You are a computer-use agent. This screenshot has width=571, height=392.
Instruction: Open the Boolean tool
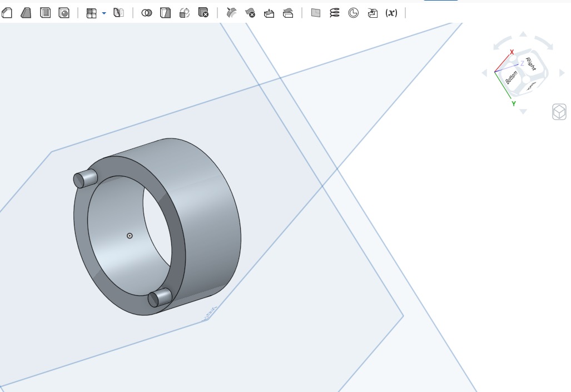click(147, 13)
